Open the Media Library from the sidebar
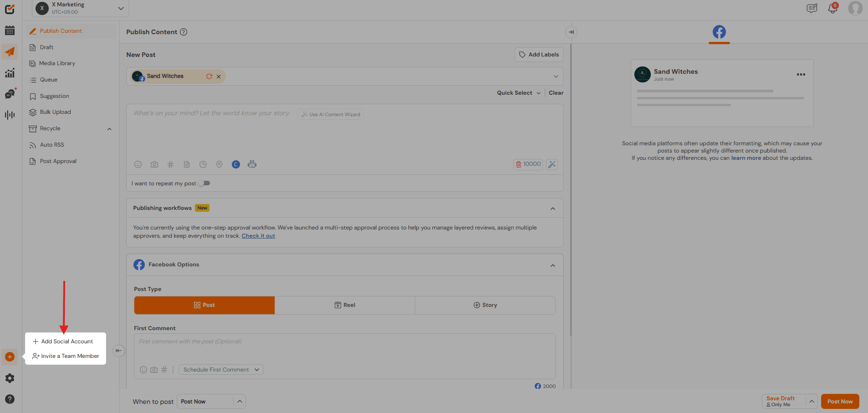 (56, 63)
